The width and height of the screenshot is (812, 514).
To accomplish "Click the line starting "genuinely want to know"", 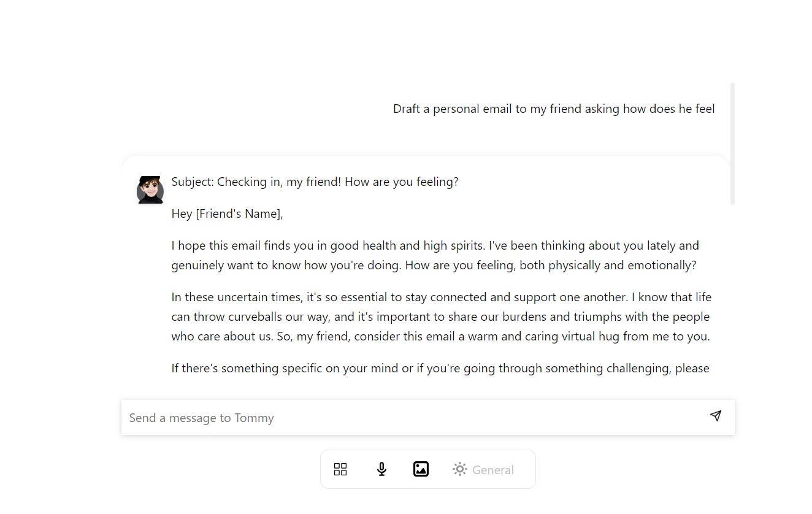I will (x=434, y=266).
